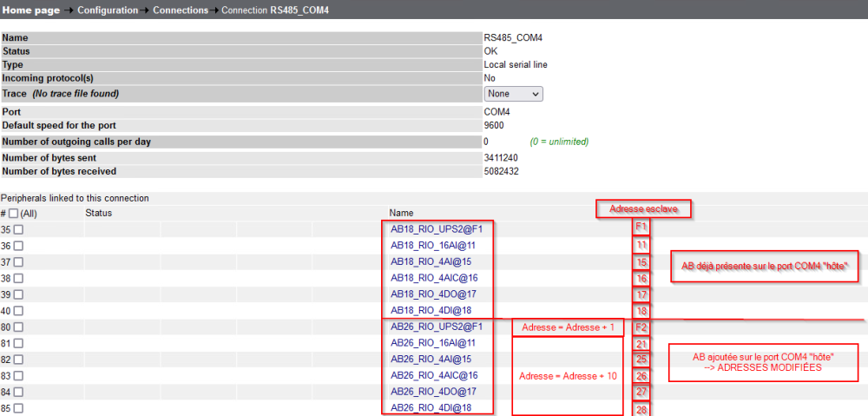Tick the checkbox for row 40
This screenshot has height=416, width=868.
point(18,311)
